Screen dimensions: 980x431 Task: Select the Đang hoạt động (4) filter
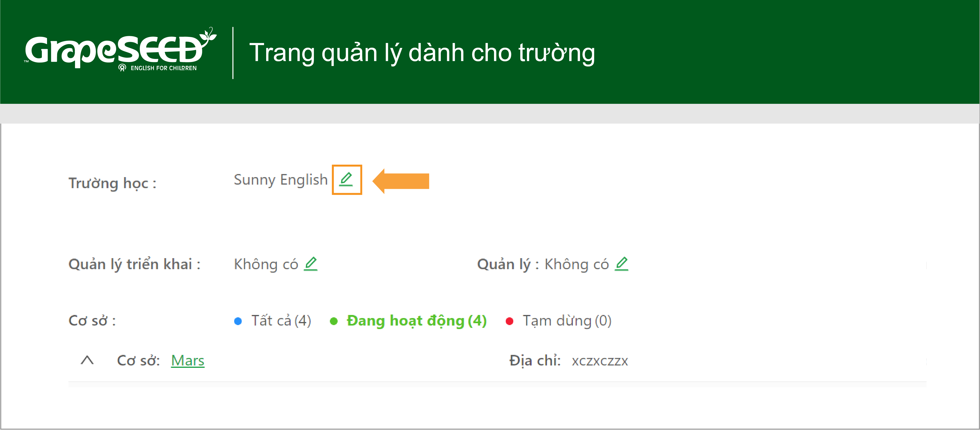pos(408,321)
